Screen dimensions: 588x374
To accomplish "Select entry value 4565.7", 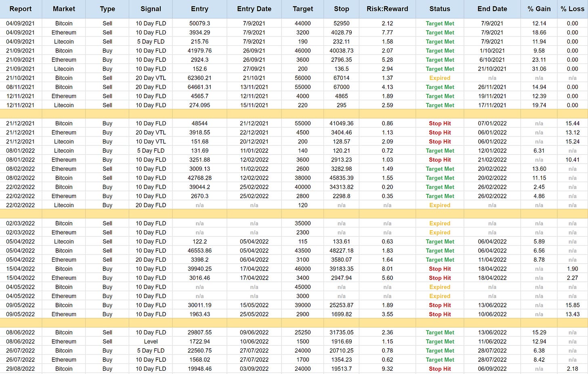I will pos(199,96).
